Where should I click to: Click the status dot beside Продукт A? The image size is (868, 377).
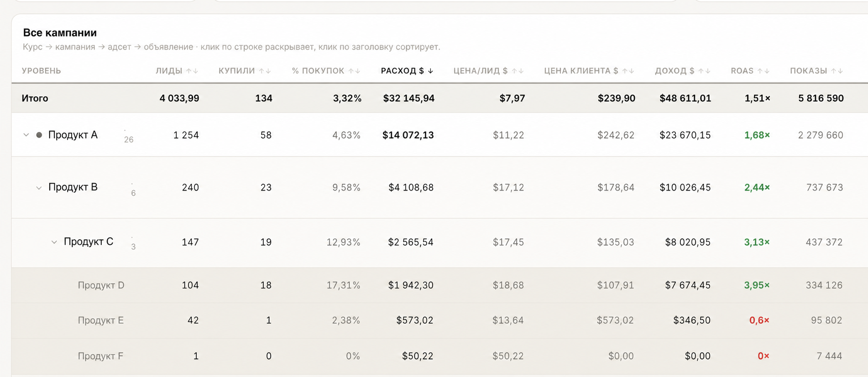point(39,135)
